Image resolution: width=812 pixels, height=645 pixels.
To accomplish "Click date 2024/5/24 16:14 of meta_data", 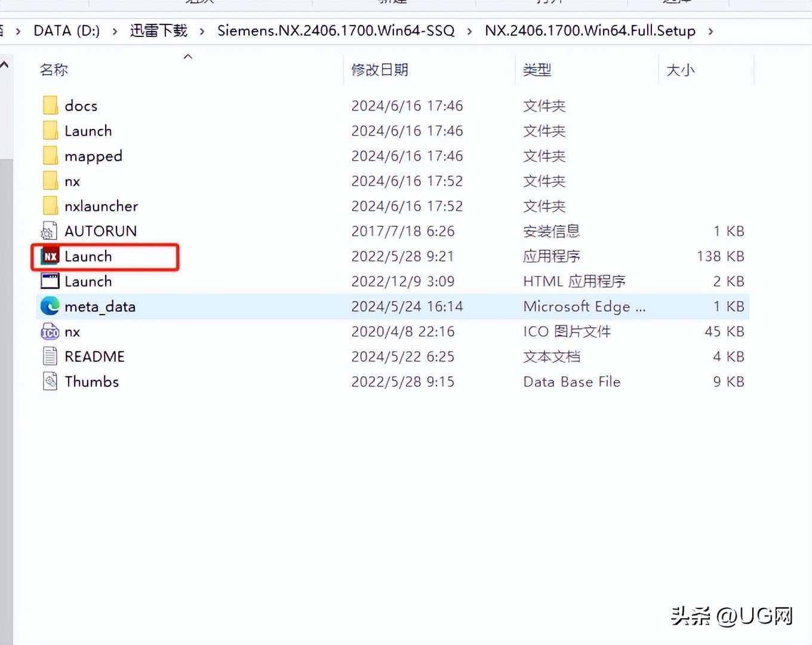I will (407, 306).
